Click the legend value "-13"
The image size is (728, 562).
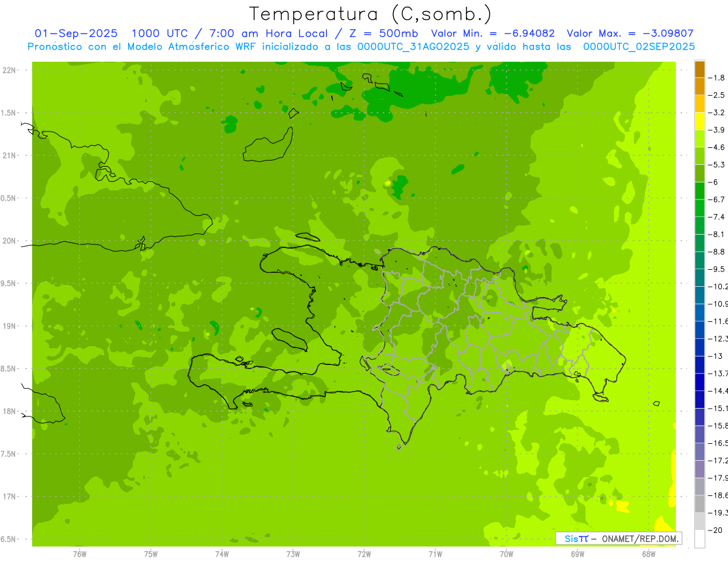coord(716,356)
